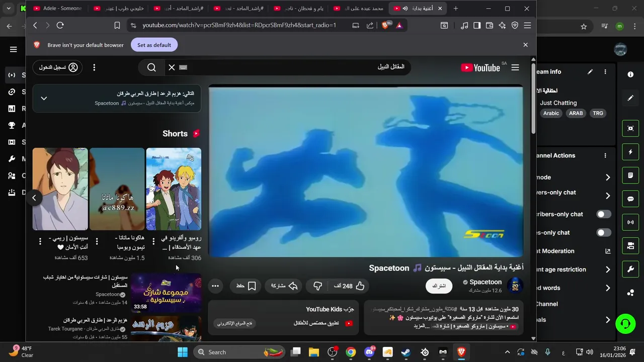
Task: Expand account age restriction chevron
Action: click(x=608, y=269)
